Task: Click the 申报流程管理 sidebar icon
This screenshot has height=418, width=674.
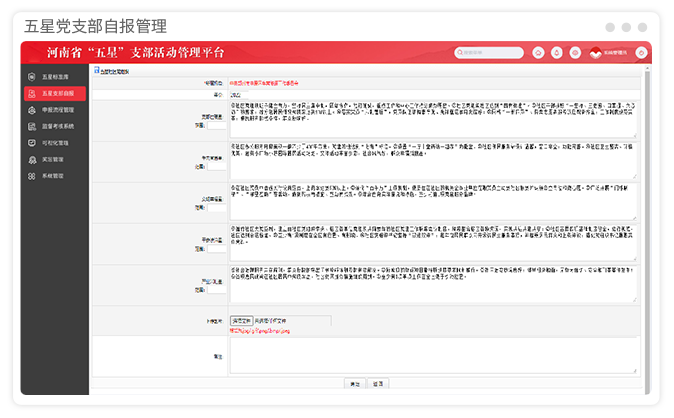Action: 33,110
